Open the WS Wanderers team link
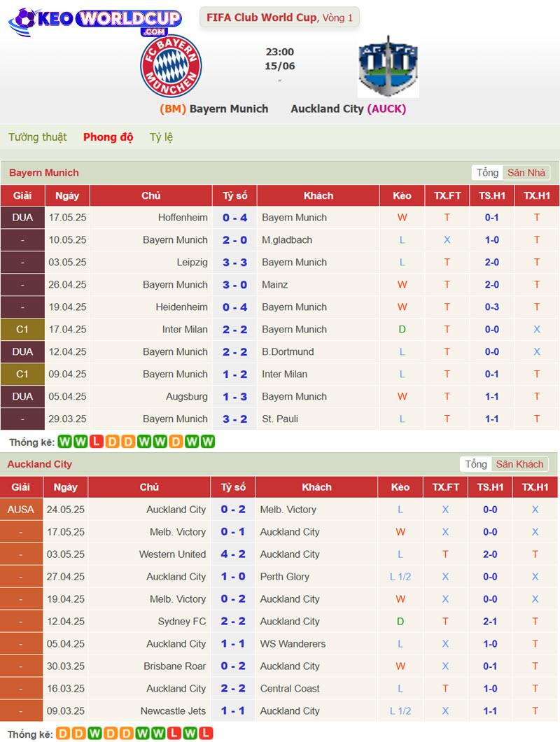Screen dimensions: 560x742 tap(293, 644)
